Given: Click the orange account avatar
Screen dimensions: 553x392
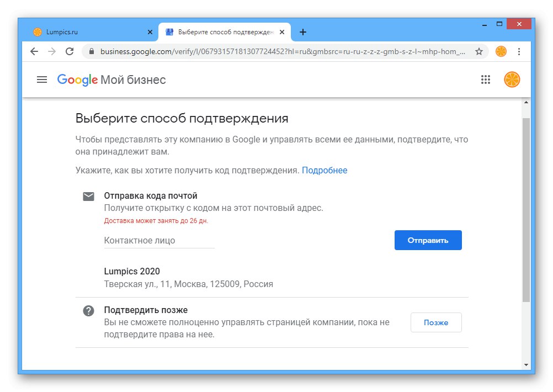Looking at the screenshot, I should coord(512,80).
